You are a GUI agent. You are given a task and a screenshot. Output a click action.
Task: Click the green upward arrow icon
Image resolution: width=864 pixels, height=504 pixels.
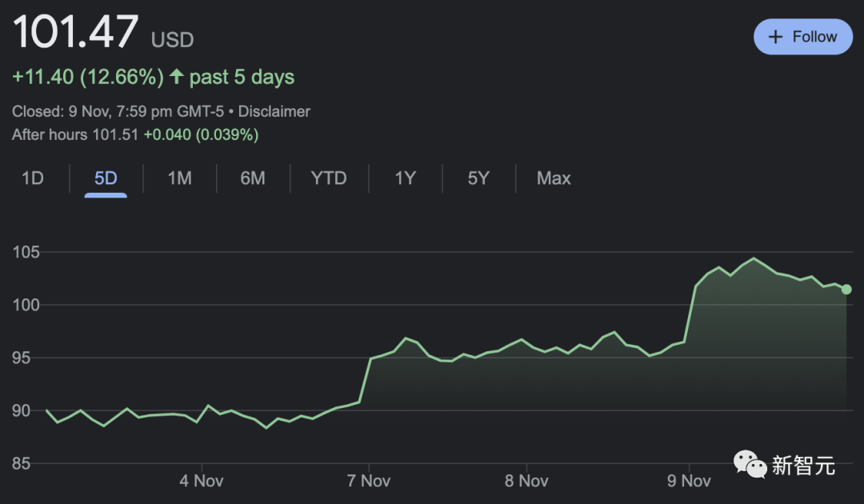point(176,77)
